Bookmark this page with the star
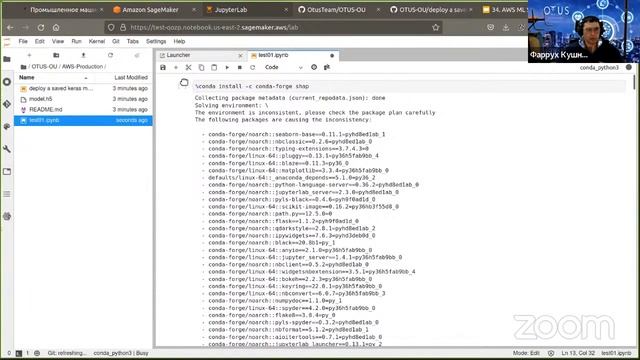This screenshot has height=360, width=640. (436, 28)
